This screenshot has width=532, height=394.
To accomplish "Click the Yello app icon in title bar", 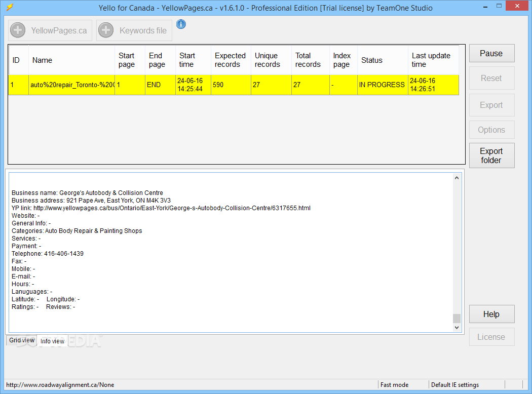I will coord(10,7).
